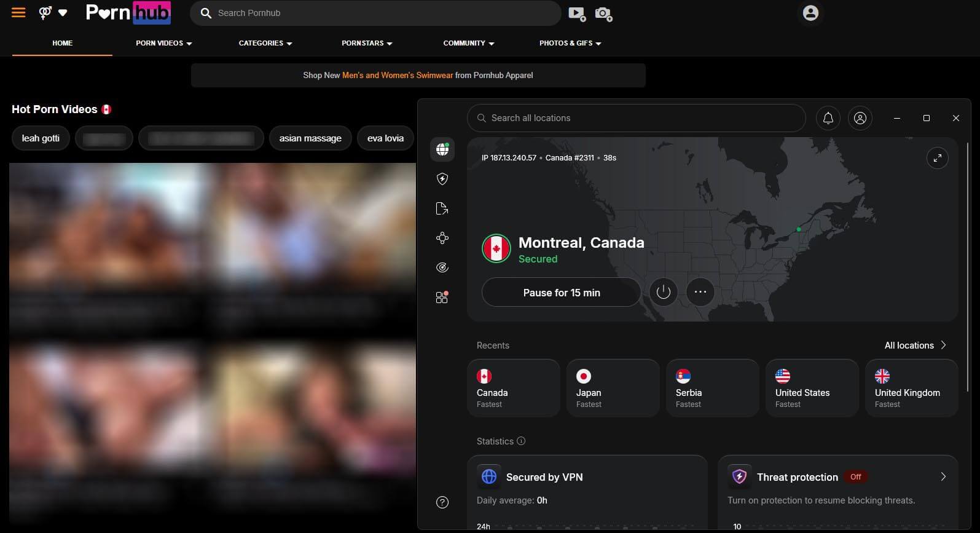Connect to recent United States location
Screen dimensions: 980x533
click(x=812, y=388)
